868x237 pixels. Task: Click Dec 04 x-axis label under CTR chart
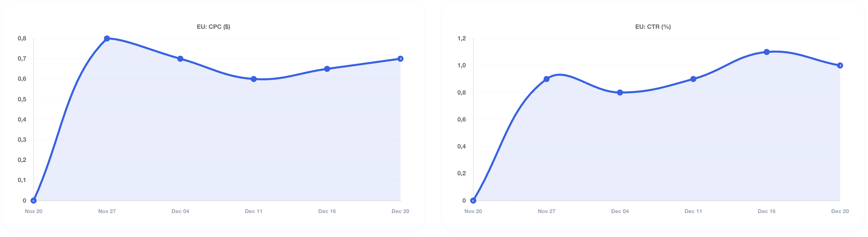[620, 211]
